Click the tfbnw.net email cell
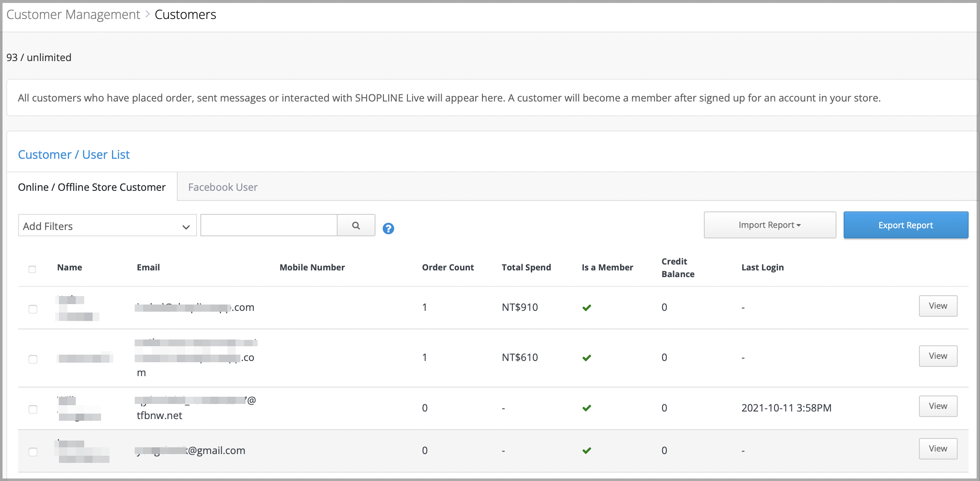The image size is (980, 481). point(196,408)
